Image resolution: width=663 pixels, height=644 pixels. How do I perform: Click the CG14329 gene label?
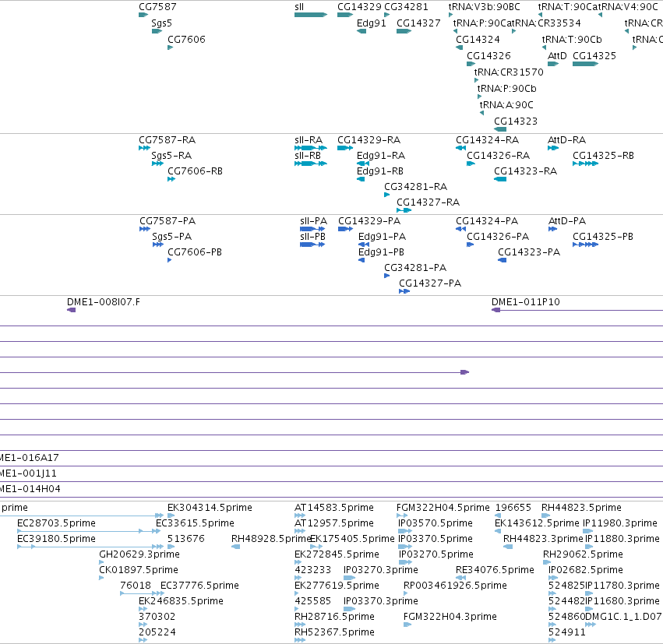click(359, 7)
